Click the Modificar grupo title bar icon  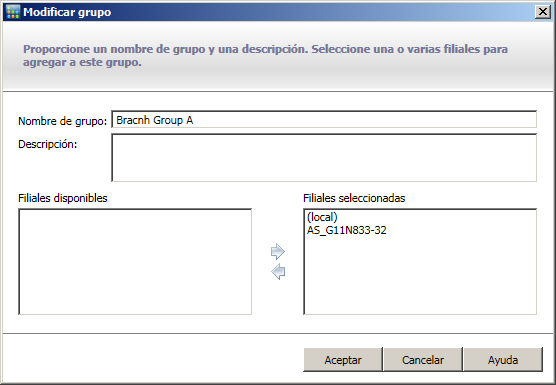click(13, 12)
